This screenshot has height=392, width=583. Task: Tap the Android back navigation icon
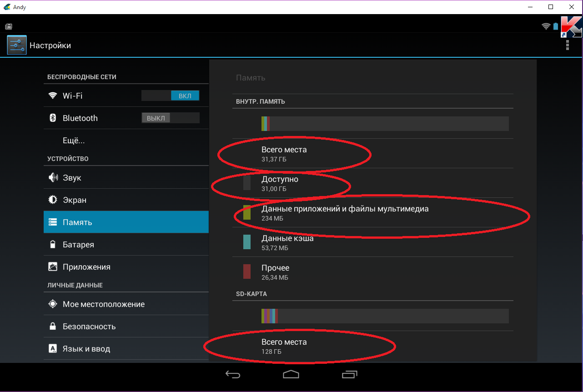pyautogui.click(x=233, y=374)
